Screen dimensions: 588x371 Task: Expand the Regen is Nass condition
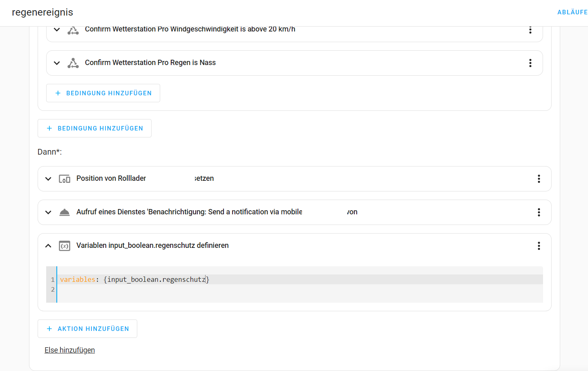tap(57, 63)
